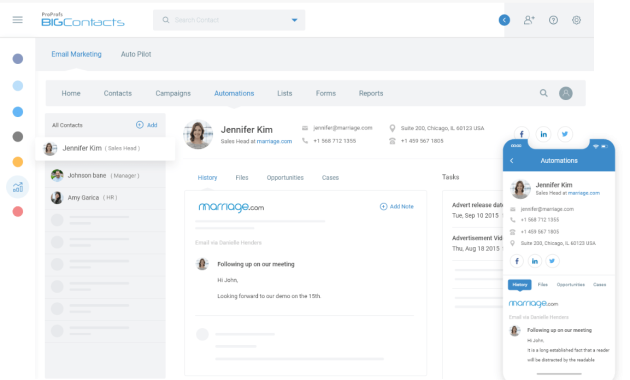Select Amy Garica in contact list
The image size is (630, 380).
(x=105, y=198)
